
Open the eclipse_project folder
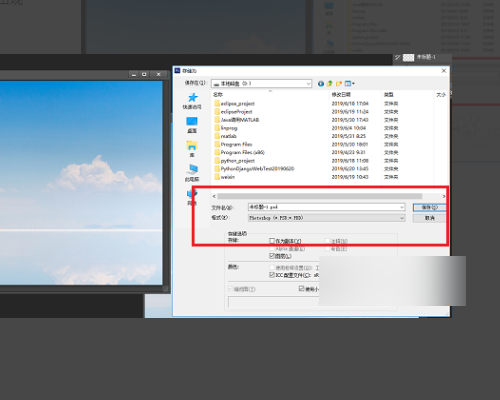pyautogui.click(x=234, y=104)
